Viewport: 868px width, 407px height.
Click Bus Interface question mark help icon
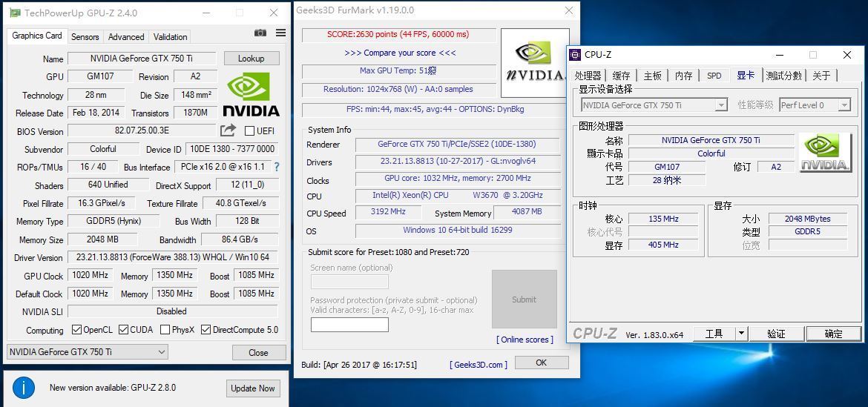click(x=276, y=167)
